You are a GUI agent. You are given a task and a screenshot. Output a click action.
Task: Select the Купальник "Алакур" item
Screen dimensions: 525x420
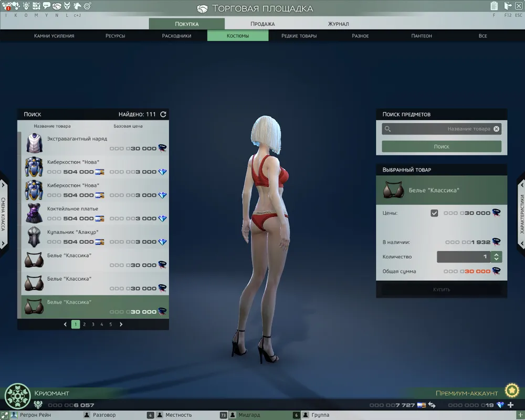95,237
